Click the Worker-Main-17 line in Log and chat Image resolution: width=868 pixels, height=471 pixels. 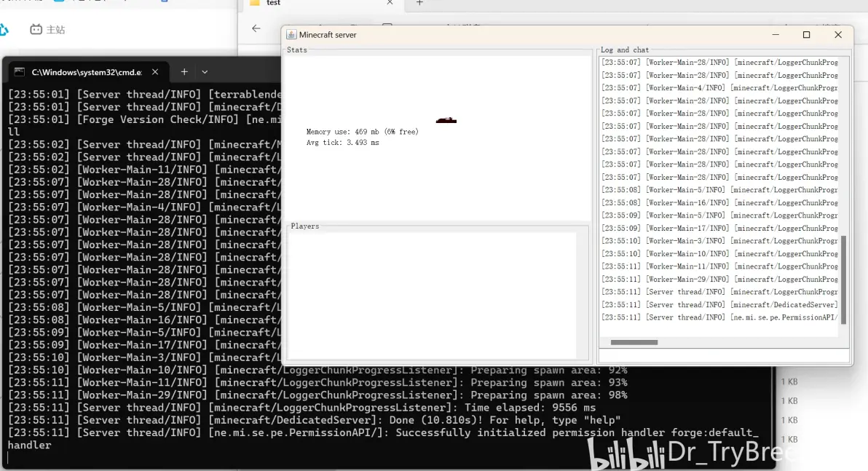719,228
